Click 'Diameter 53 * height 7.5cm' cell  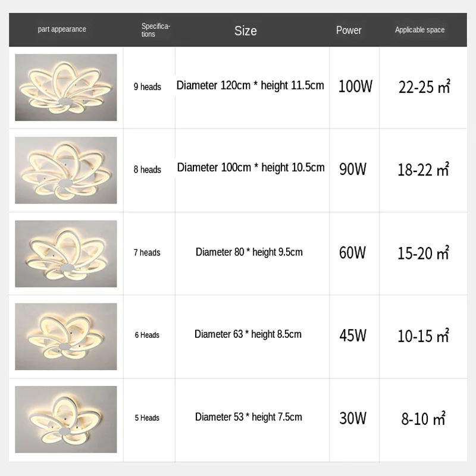click(x=249, y=417)
